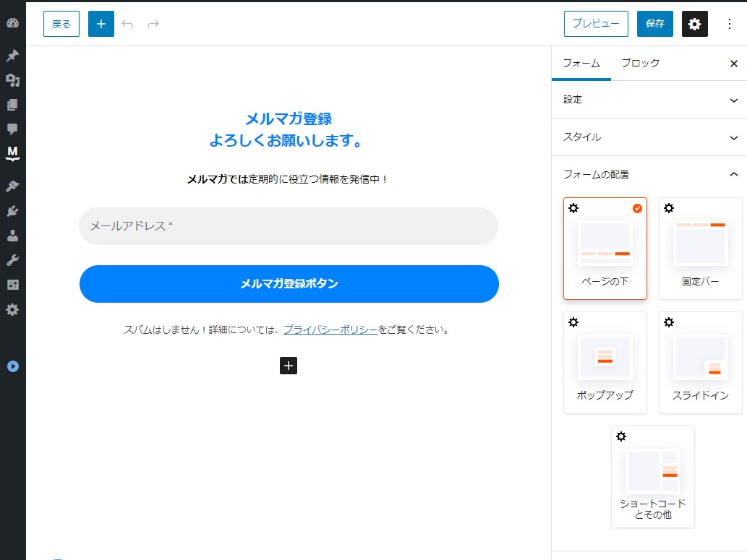The width and height of the screenshot is (747, 560).
Task: Click the 保存 button
Action: pyautogui.click(x=655, y=24)
